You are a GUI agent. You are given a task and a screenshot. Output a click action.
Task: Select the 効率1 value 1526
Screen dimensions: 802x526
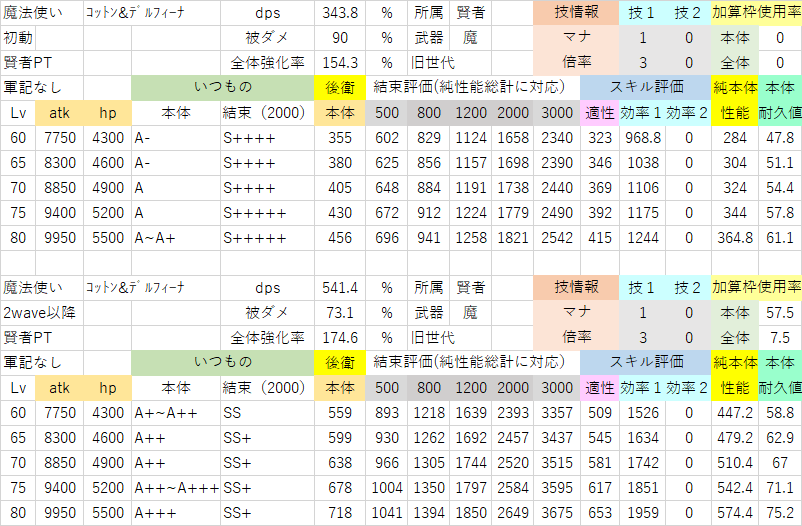[642, 413]
